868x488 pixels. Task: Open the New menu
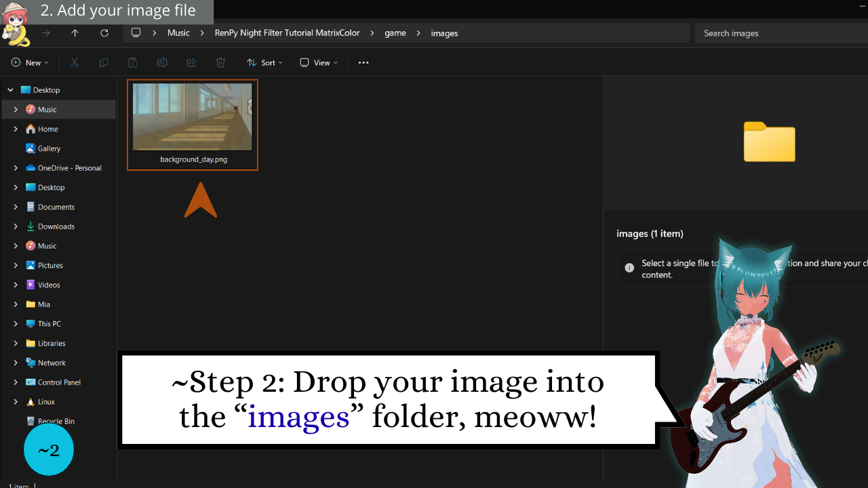point(29,62)
